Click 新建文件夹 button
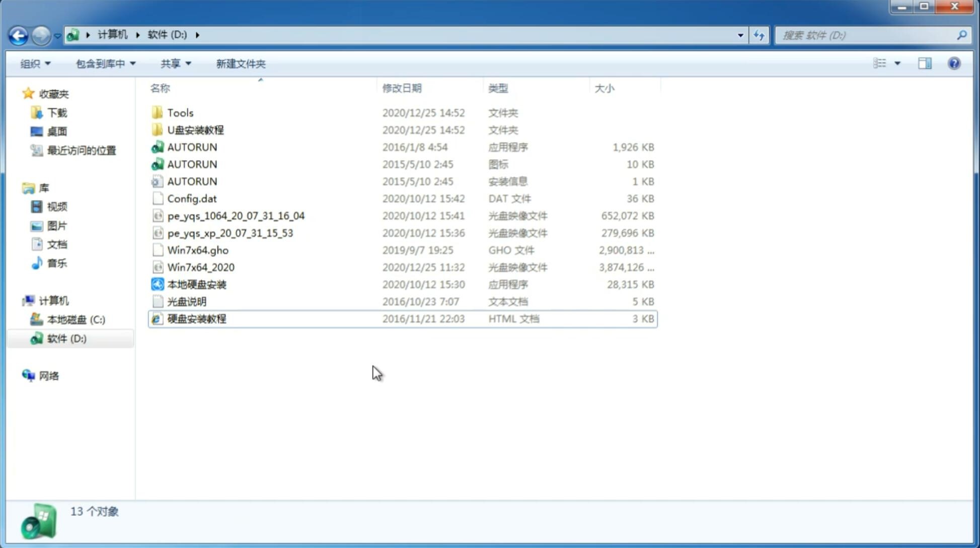This screenshot has width=980, height=548. click(240, 63)
